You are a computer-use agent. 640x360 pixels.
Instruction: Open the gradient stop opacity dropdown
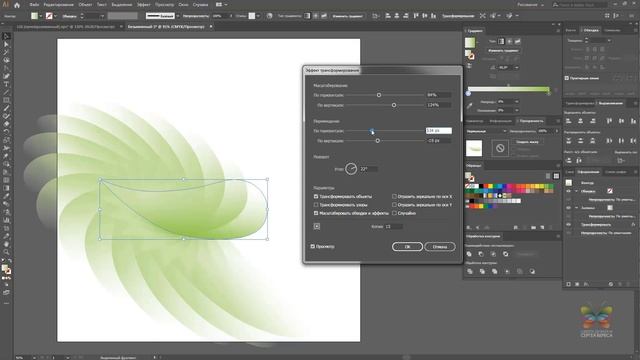coord(517,102)
